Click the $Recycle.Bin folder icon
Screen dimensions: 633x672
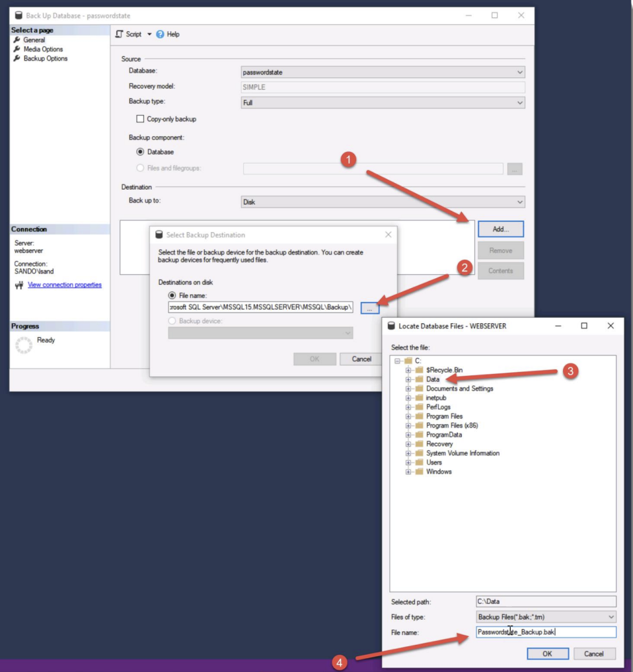[x=419, y=370]
